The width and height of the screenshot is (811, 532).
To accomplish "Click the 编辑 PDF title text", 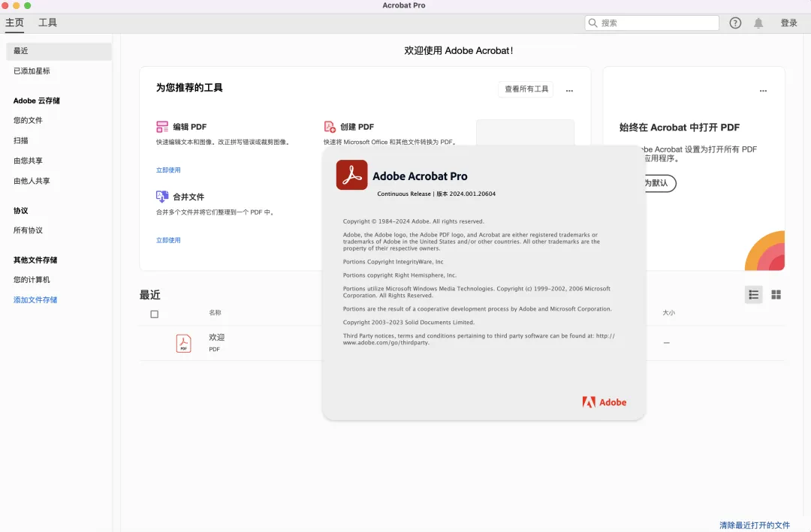I will pos(189,127).
